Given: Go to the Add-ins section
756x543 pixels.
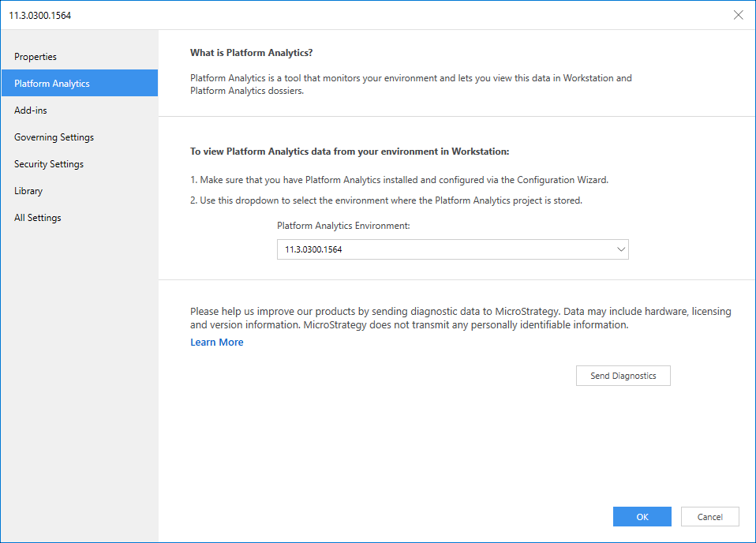Looking at the screenshot, I should pos(31,110).
